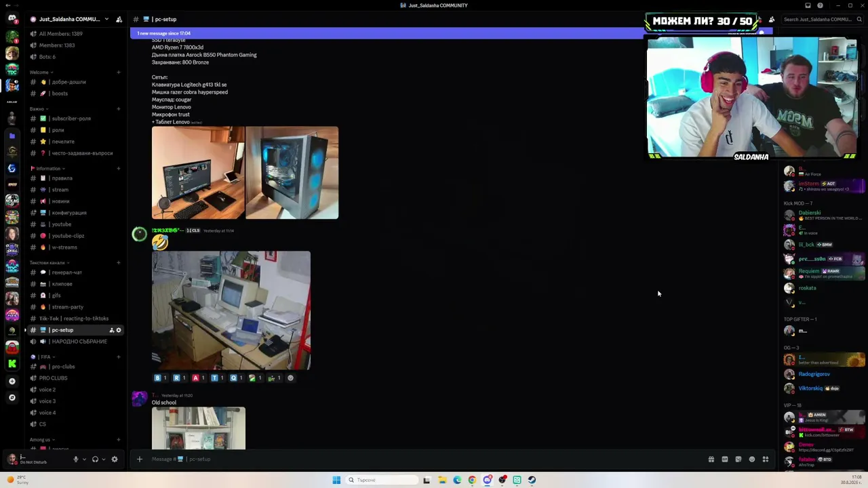Toggle microphone mute
This screenshot has height=488, width=868.
[x=76, y=459]
